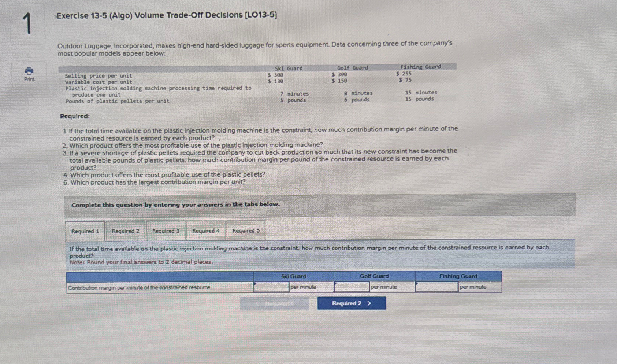The image size is (617, 364).
Task: Click the '8 minutes' value for Golf Guard
Action: tap(358, 93)
